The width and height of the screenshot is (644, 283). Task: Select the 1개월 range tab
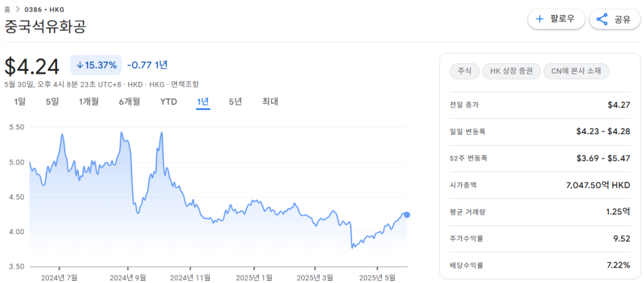coord(89,101)
